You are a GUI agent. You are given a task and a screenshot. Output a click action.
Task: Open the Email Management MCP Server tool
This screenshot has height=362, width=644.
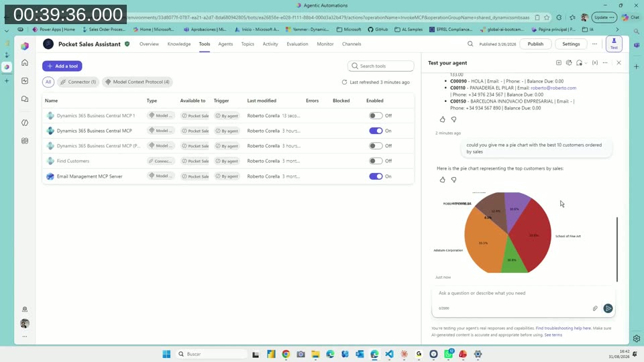[89, 176]
